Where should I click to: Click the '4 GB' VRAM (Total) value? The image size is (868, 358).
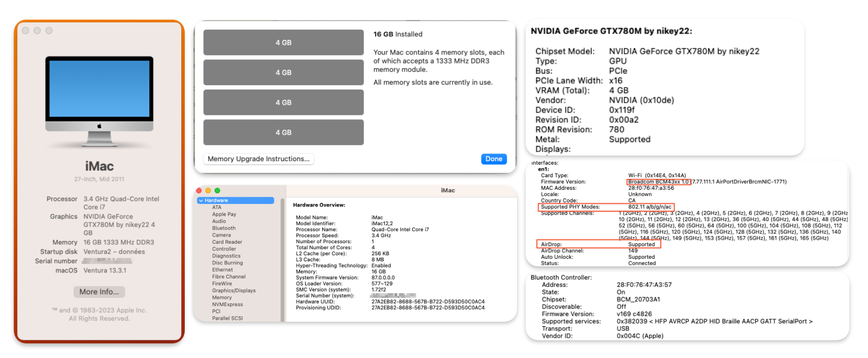(619, 91)
